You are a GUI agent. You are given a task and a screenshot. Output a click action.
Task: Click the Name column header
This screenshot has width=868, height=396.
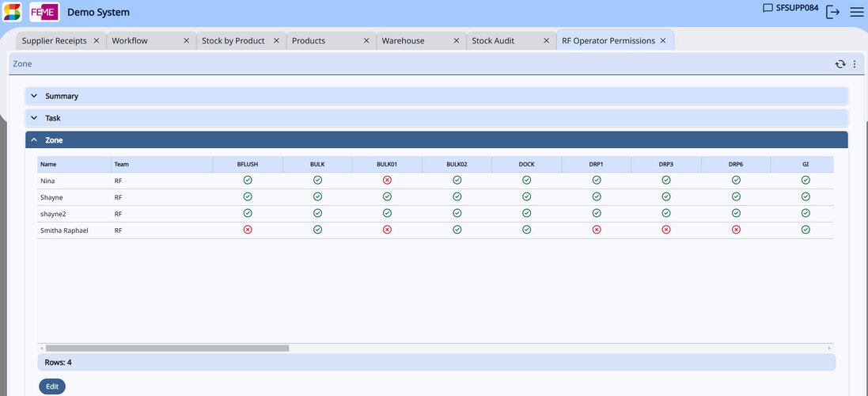coord(49,165)
